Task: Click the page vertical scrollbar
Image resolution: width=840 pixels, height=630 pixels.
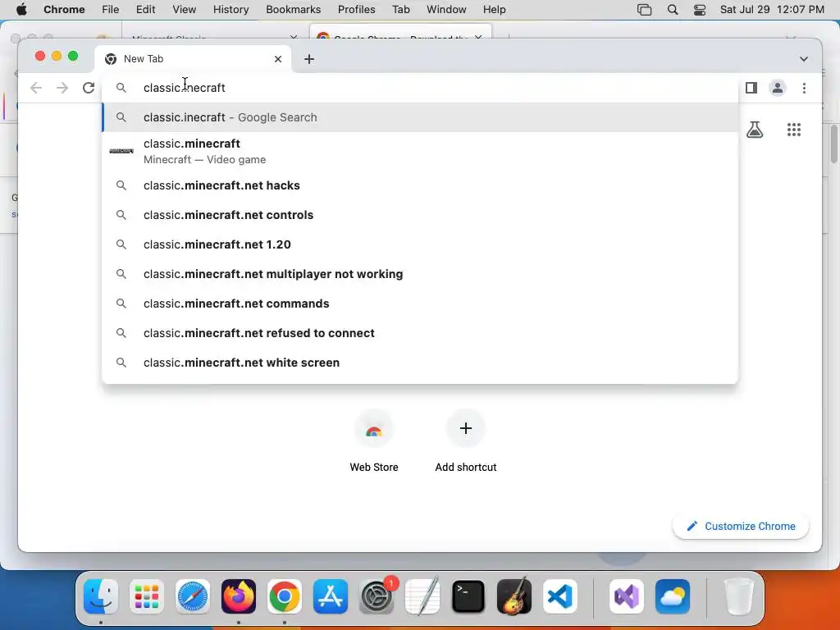Action: tap(834, 144)
